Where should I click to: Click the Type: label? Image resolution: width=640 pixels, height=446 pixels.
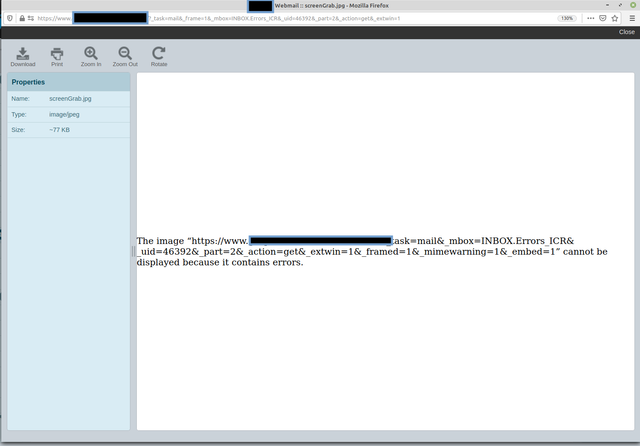pyautogui.click(x=19, y=114)
